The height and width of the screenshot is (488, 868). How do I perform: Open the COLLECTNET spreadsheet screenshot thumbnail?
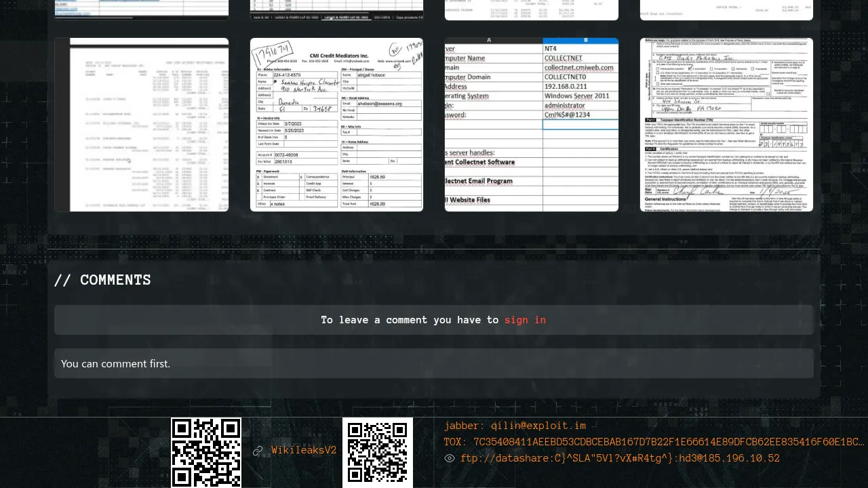pos(532,125)
